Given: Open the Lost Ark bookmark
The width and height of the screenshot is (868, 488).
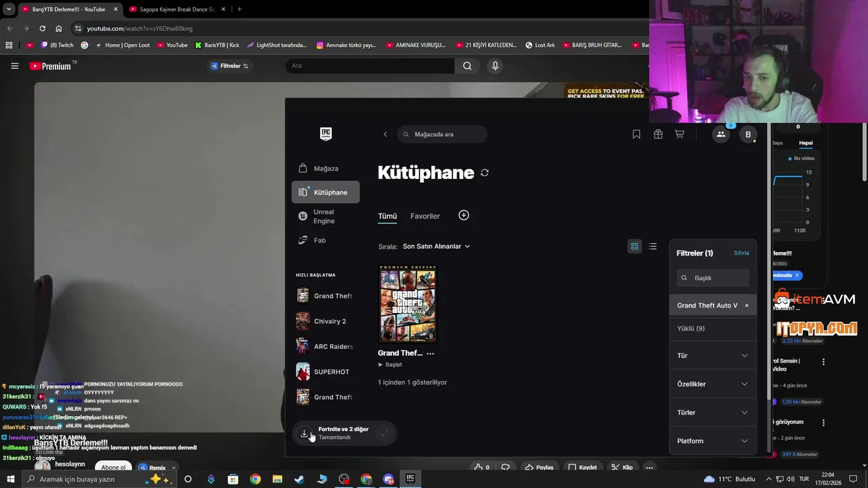Looking at the screenshot, I should pyautogui.click(x=540, y=45).
